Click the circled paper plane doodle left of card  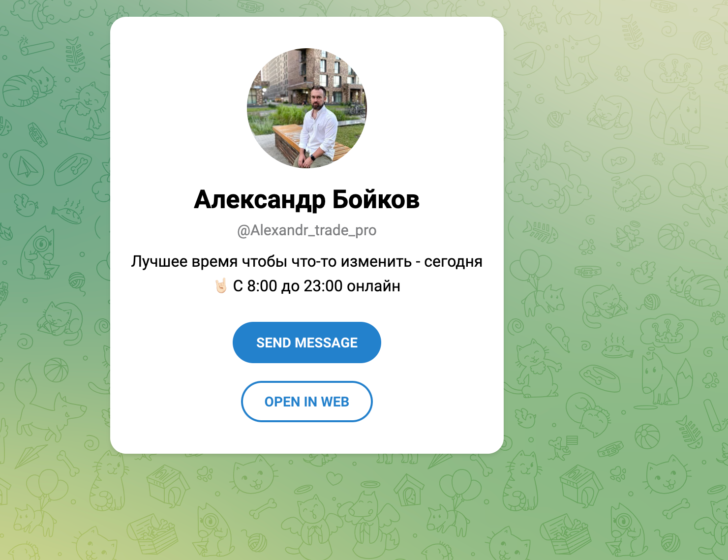click(x=27, y=168)
